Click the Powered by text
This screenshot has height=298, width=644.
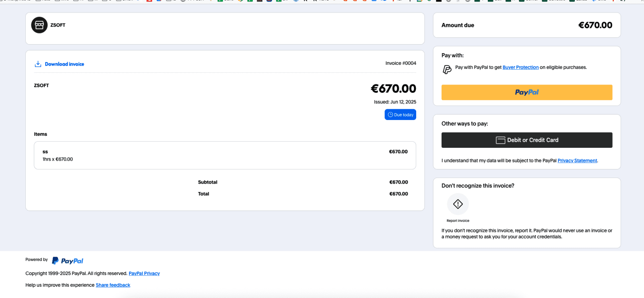tap(37, 260)
